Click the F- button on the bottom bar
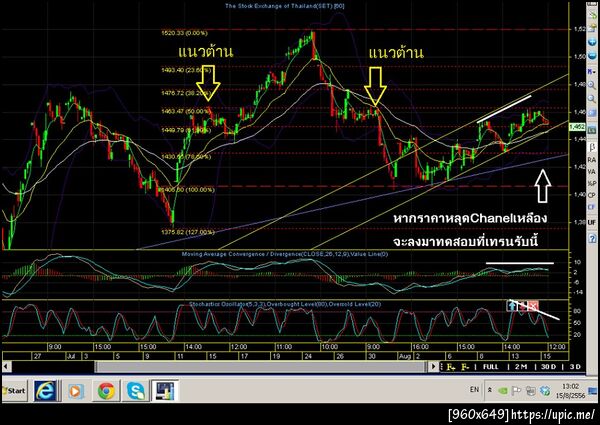This screenshot has width=600, height=425. click(x=465, y=367)
